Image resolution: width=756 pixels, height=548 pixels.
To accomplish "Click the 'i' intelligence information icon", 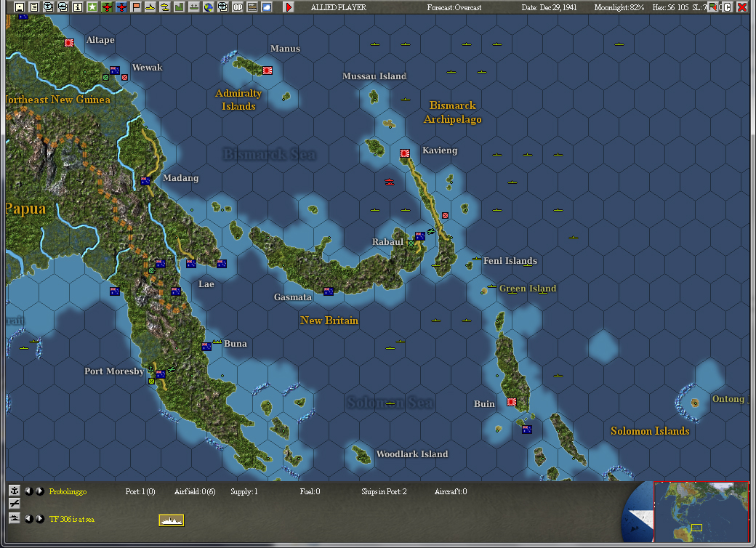I will [x=78, y=7].
